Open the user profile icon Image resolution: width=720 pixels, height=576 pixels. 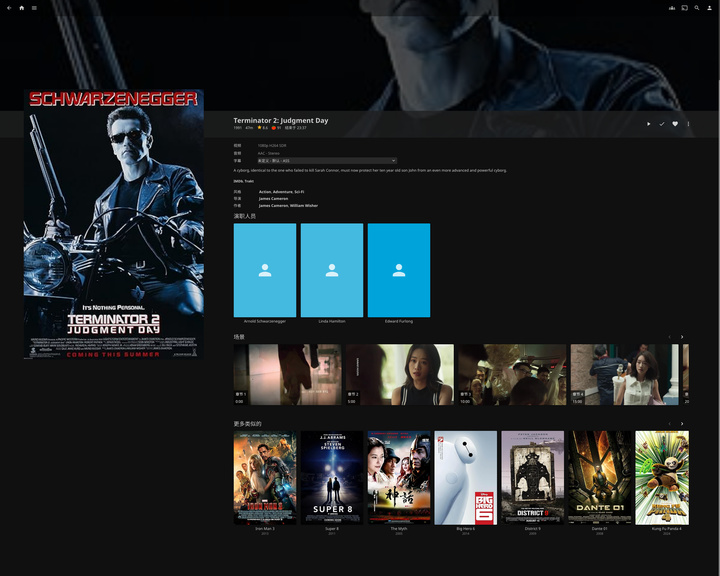[709, 8]
